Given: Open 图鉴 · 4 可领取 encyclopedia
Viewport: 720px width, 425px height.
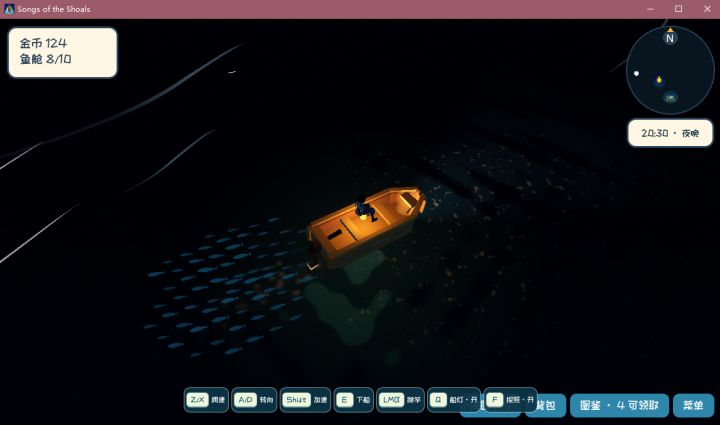Looking at the screenshot, I should click(x=619, y=406).
